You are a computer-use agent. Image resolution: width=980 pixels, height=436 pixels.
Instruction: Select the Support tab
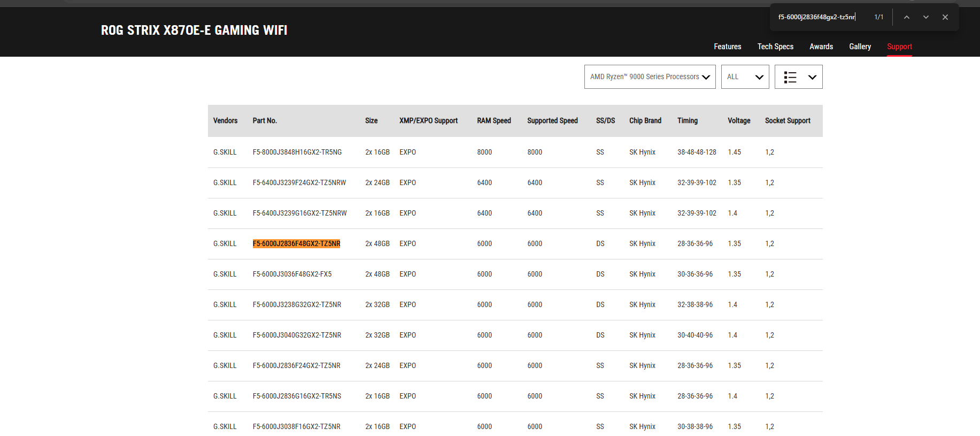click(899, 47)
